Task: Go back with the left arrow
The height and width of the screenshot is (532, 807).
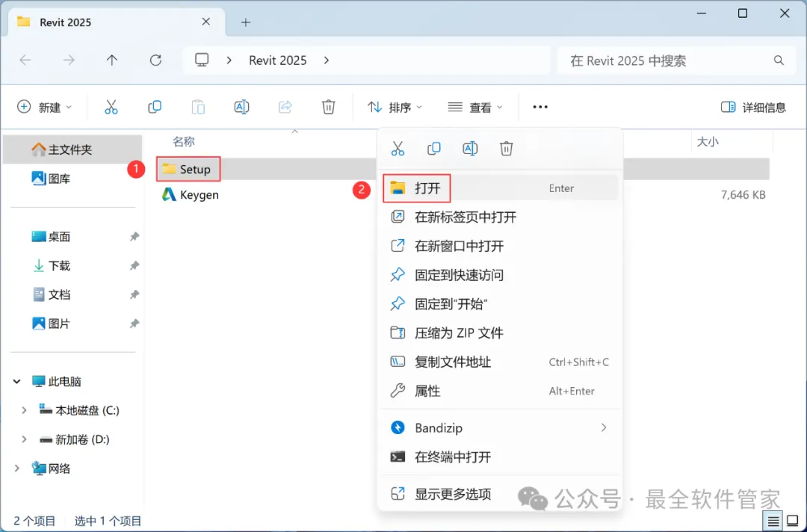Action: pos(25,61)
